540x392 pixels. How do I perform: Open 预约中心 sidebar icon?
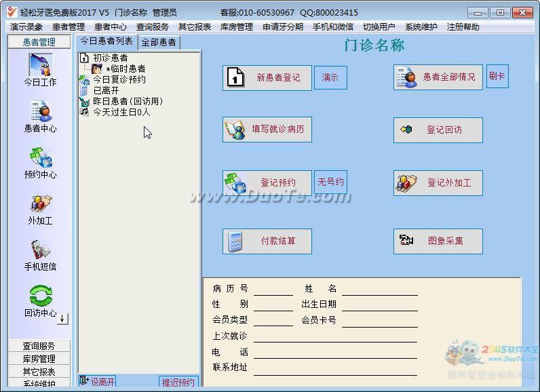pyautogui.click(x=40, y=163)
